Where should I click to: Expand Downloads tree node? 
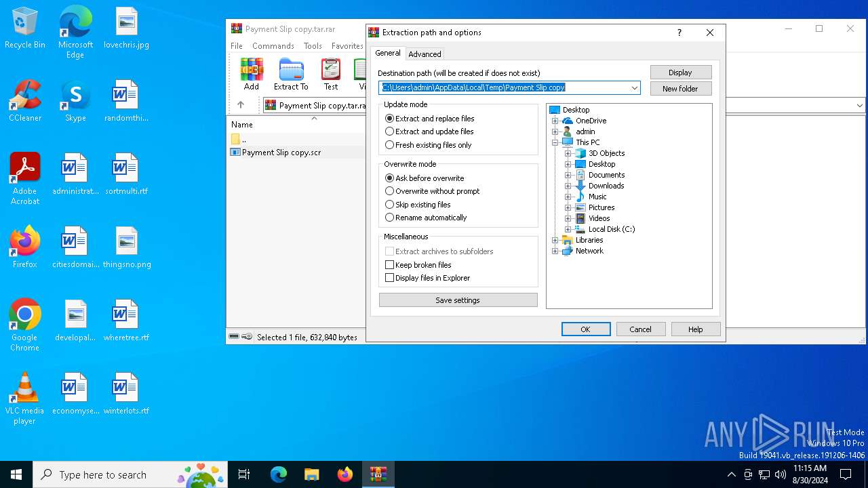point(568,186)
